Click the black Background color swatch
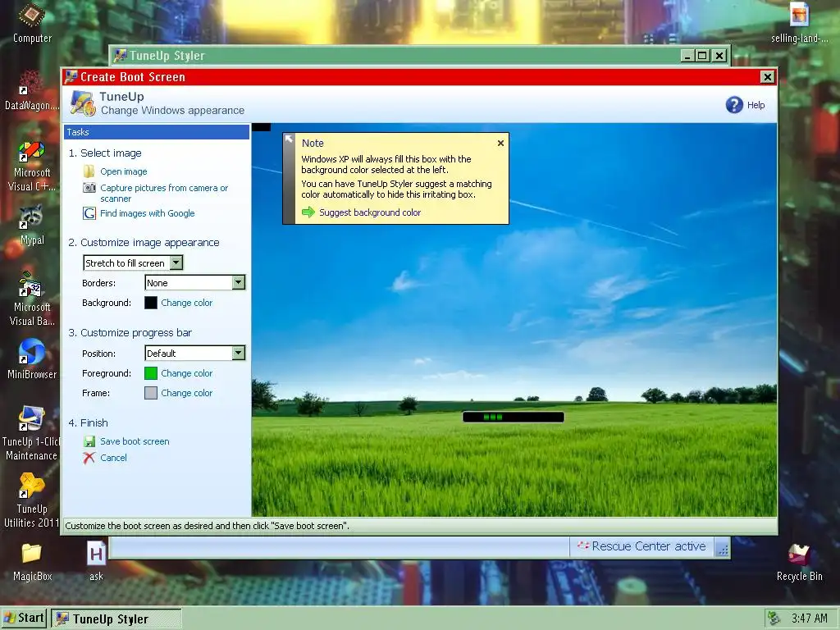 click(x=151, y=303)
